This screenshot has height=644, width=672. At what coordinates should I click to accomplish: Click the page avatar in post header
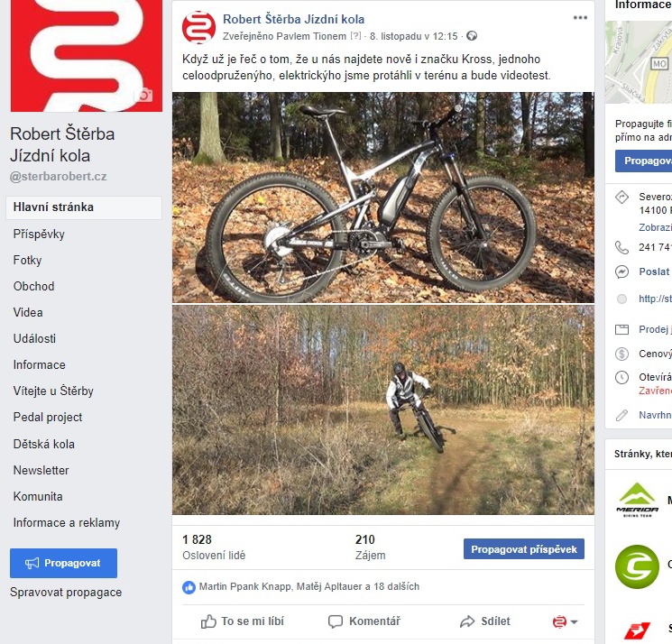[198, 28]
